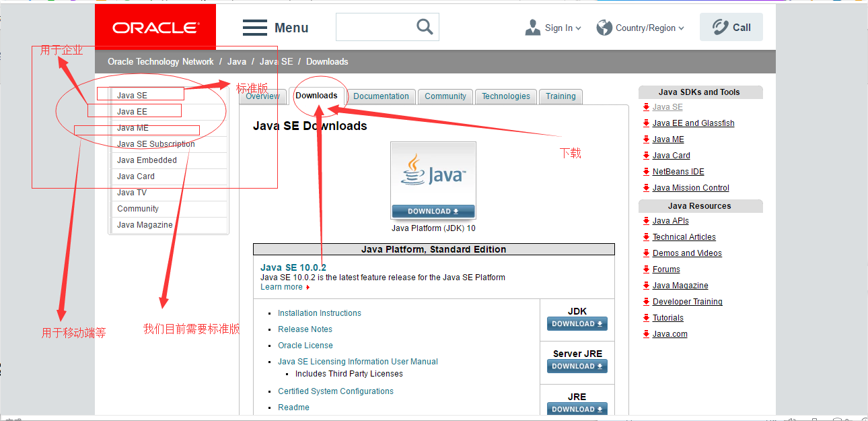868x421 pixels.
Task: Click the Java breadcrumb link
Action: tap(237, 61)
